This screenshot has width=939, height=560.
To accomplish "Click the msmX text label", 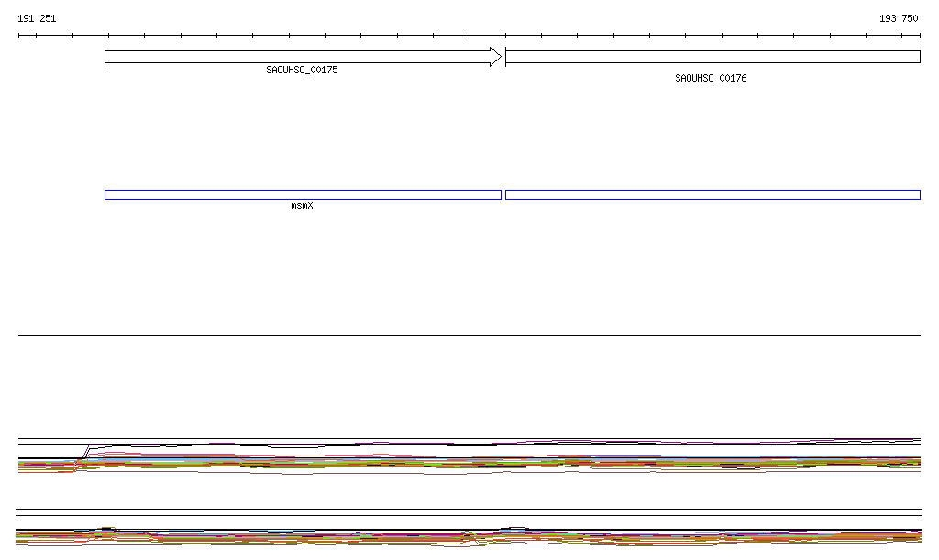I will 302,206.
